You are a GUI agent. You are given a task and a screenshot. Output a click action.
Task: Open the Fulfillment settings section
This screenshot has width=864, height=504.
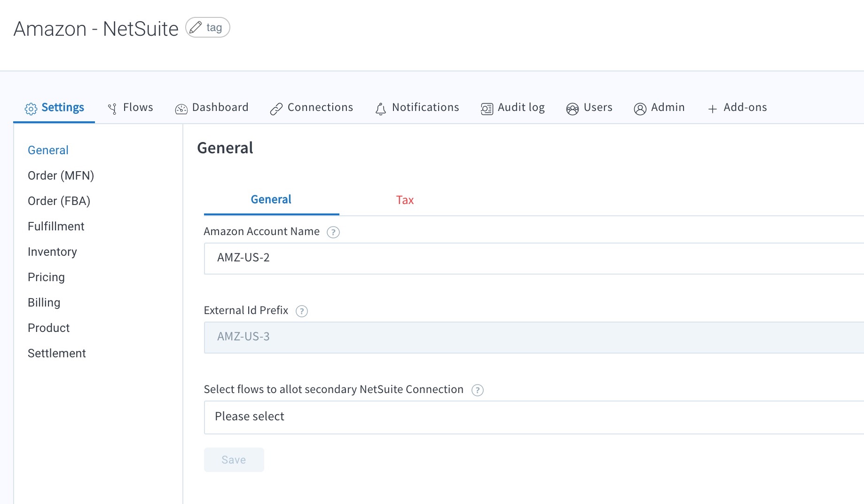coord(56,227)
